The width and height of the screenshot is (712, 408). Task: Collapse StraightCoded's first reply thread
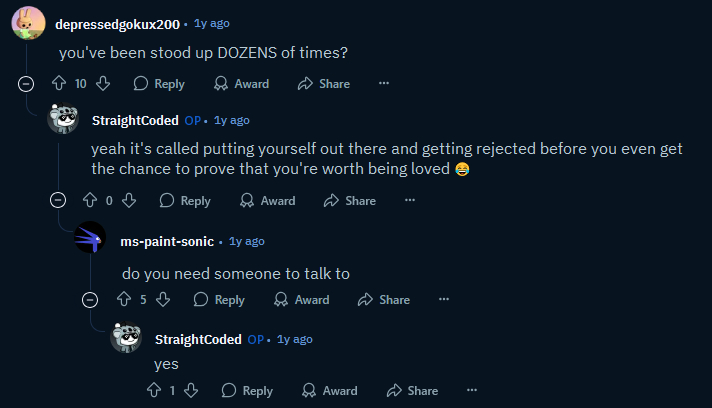(x=58, y=200)
